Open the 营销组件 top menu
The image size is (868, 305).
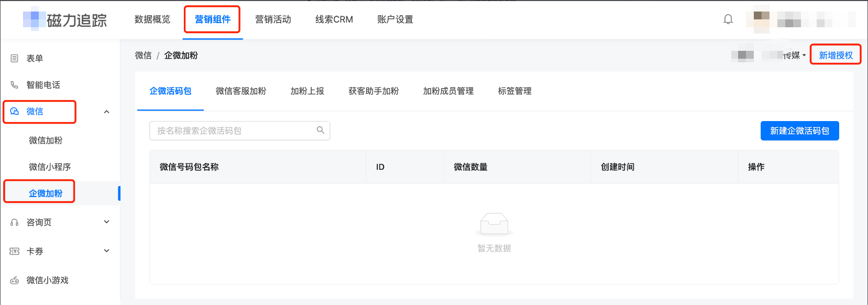(x=213, y=19)
